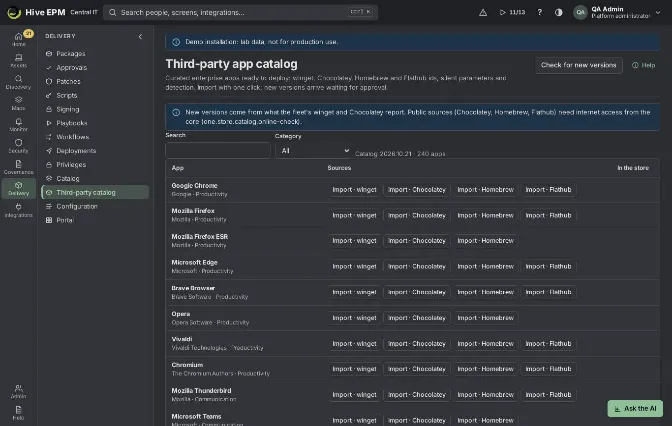The height and width of the screenshot is (426, 672).
Task: Click the Hive EPM logo
Action: (x=14, y=12)
